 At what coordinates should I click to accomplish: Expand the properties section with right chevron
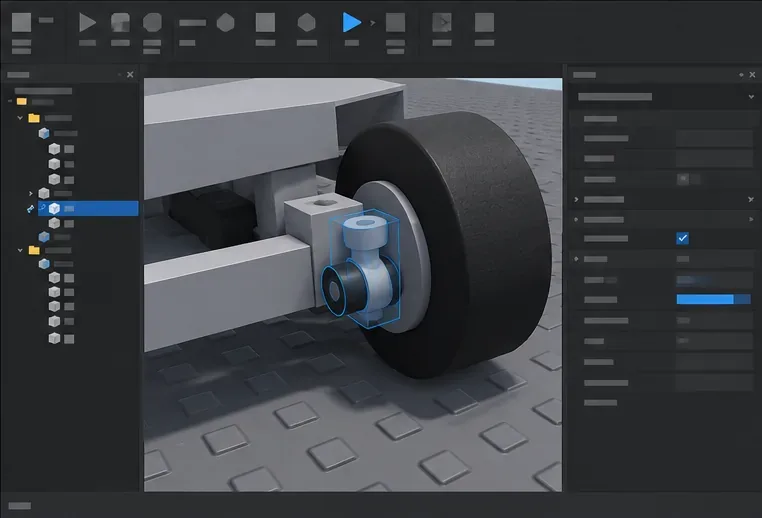coord(576,199)
